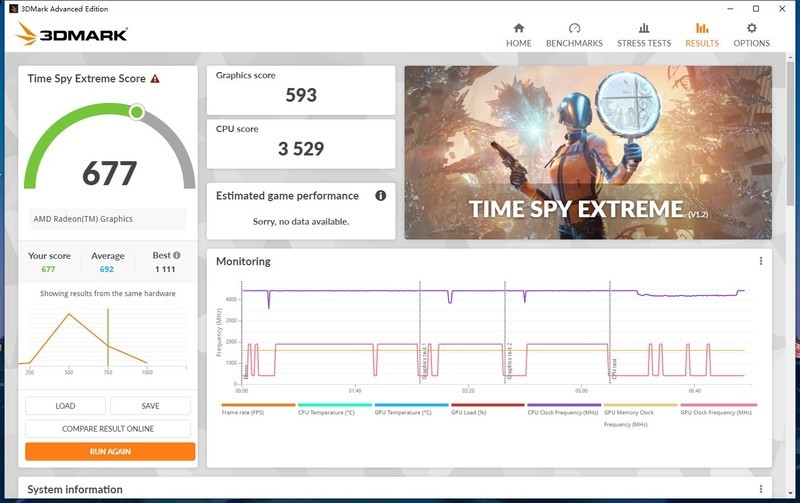Go to the HOME tab
The image size is (800, 503).
[x=518, y=35]
